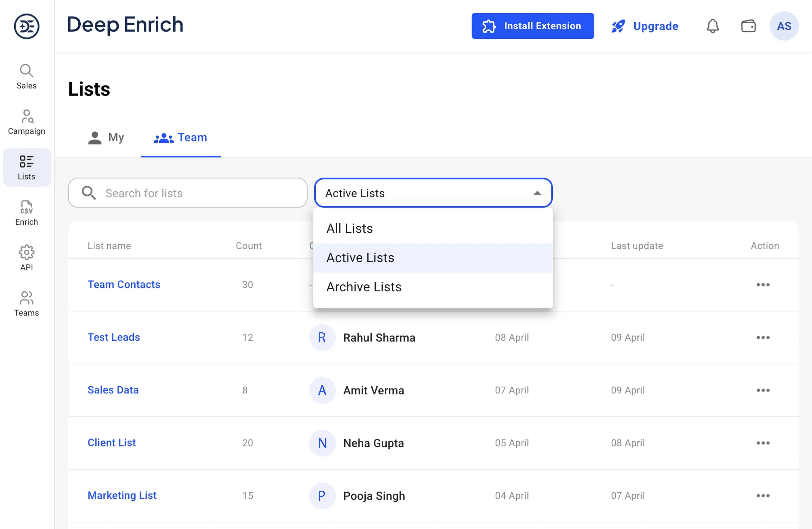This screenshot has height=529, width=812.
Task: Click count 12 in Test Leads row
Action: [248, 338]
